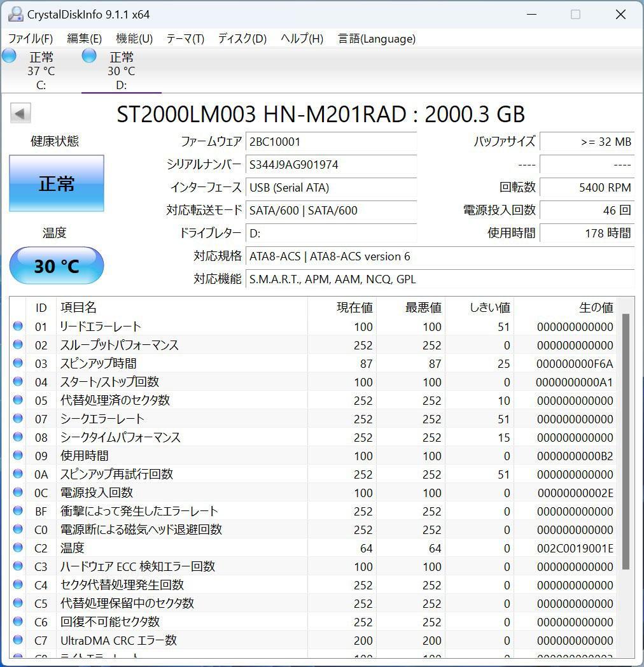Click the rotation rate value 5400 RPM
The image size is (644, 667).
click(x=587, y=188)
